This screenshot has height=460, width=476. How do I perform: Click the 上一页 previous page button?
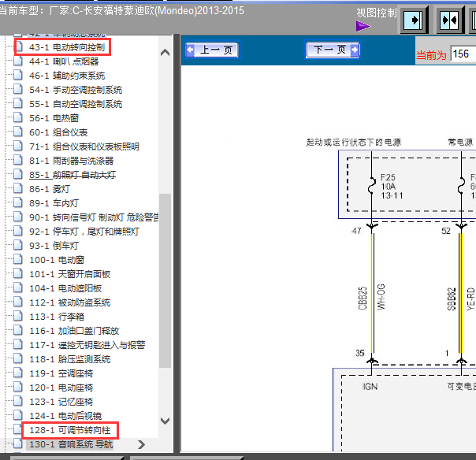[212, 50]
